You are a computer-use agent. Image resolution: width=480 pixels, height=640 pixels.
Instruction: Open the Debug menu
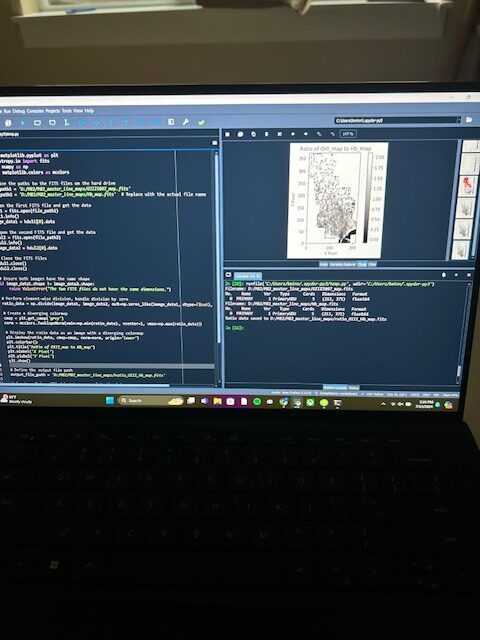click(19, 111)
